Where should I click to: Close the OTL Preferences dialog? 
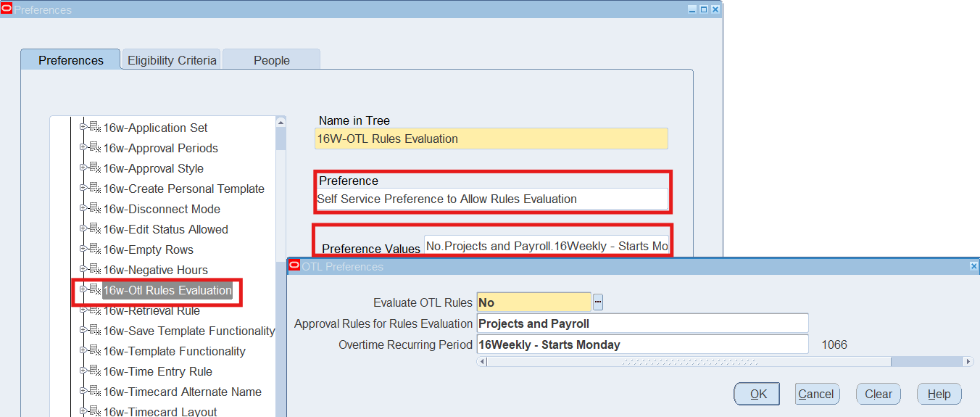point(973,267)
